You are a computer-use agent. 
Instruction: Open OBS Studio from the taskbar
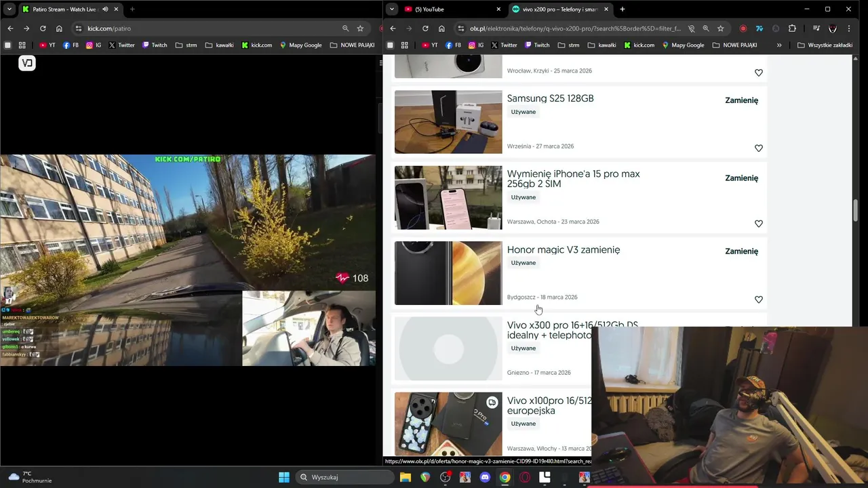click(446, 477)
